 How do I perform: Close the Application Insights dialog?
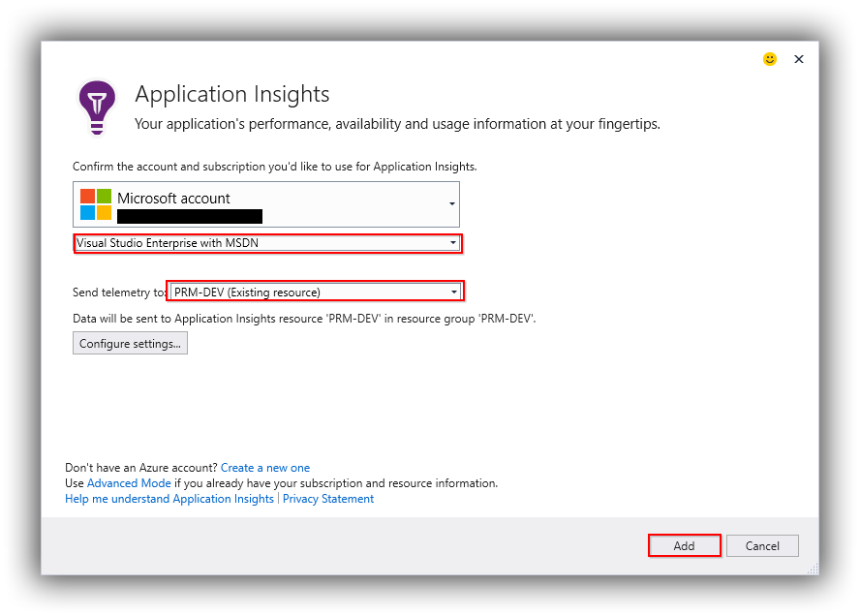pos(799,59)
